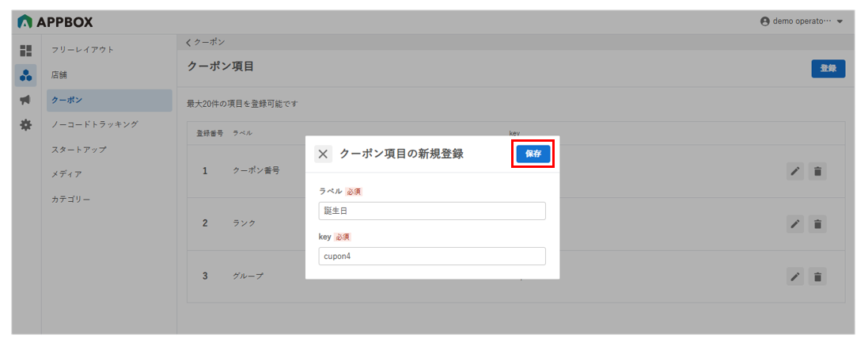Click the key input field containing cupon4

pos(432,256)
